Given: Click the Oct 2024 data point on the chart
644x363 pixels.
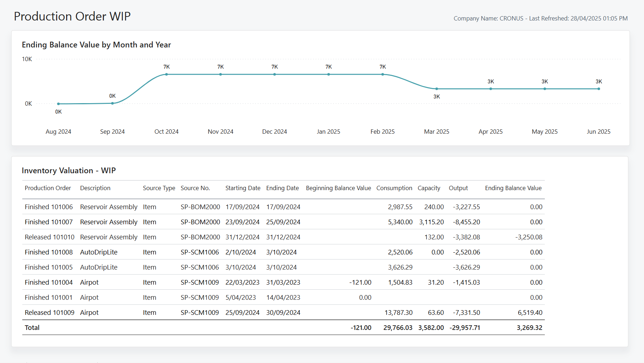Looking at the screenshot, I should tap(166, 74).
